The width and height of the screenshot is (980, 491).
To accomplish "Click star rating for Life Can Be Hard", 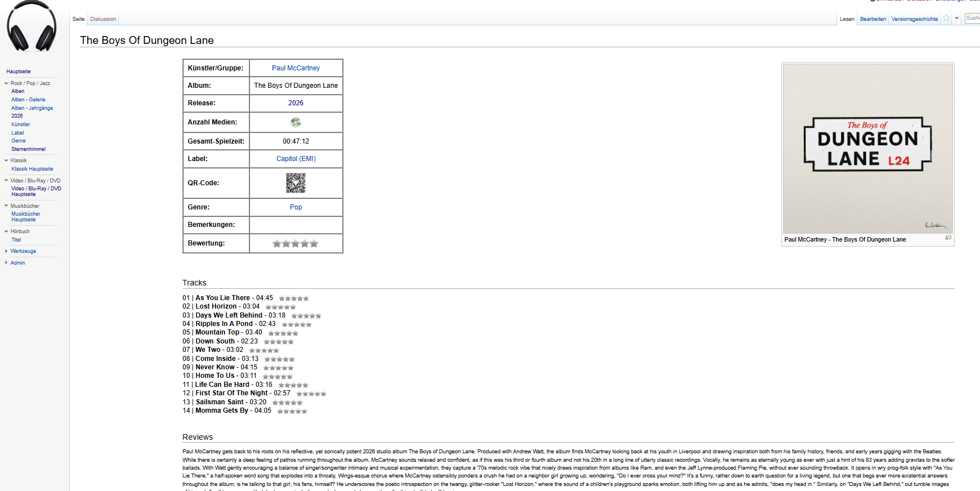I will point(293,385).
